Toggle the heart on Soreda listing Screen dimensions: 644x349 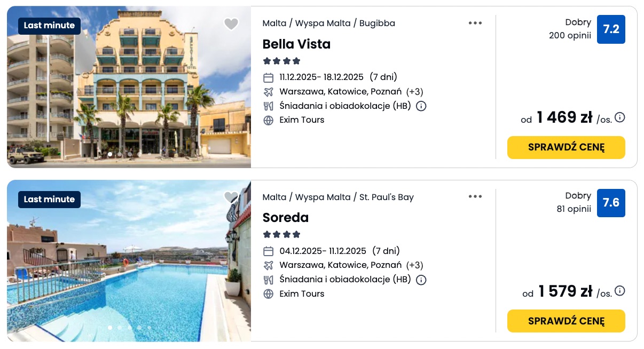click(x=231, y=197)
